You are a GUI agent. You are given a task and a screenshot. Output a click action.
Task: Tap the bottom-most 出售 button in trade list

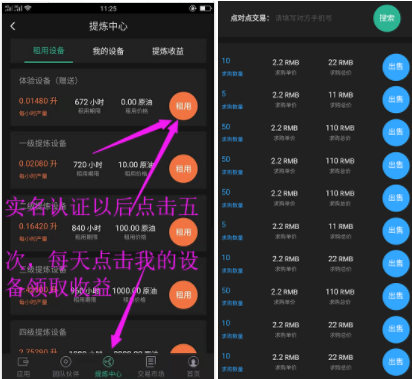tap(396, 362)
